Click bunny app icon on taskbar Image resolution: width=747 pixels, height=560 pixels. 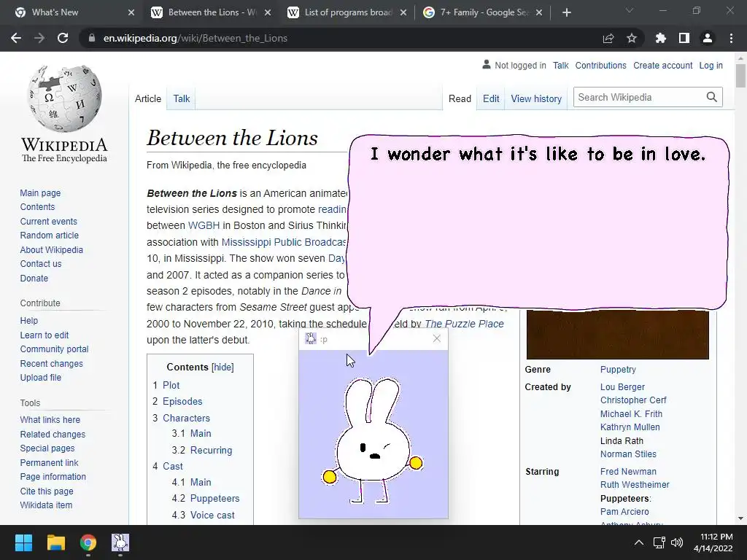click(x=120, y=542)
